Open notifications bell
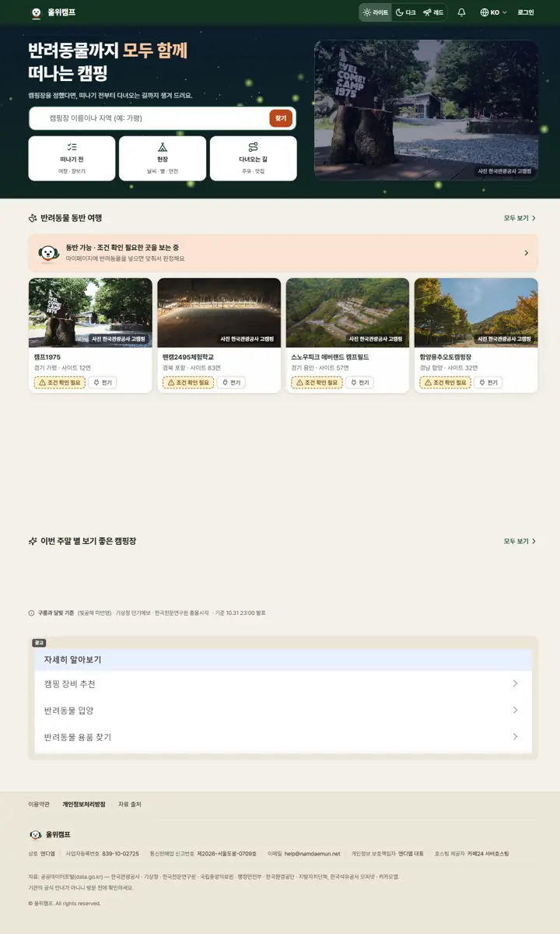 pos(461,12)
